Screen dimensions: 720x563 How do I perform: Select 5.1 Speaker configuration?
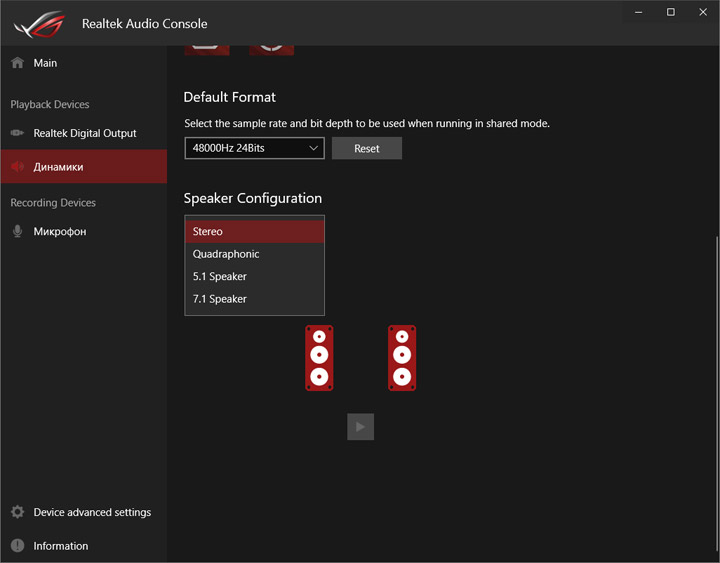coord(254,276)
